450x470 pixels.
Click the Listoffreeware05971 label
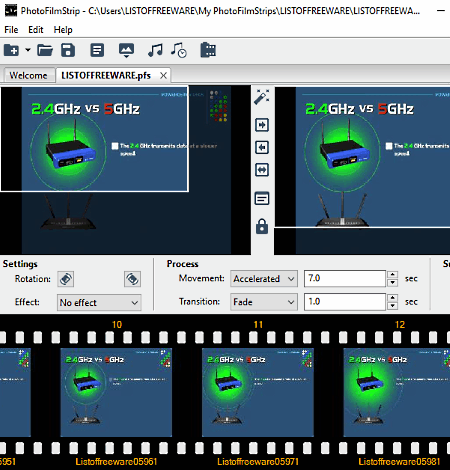(258, 462)
